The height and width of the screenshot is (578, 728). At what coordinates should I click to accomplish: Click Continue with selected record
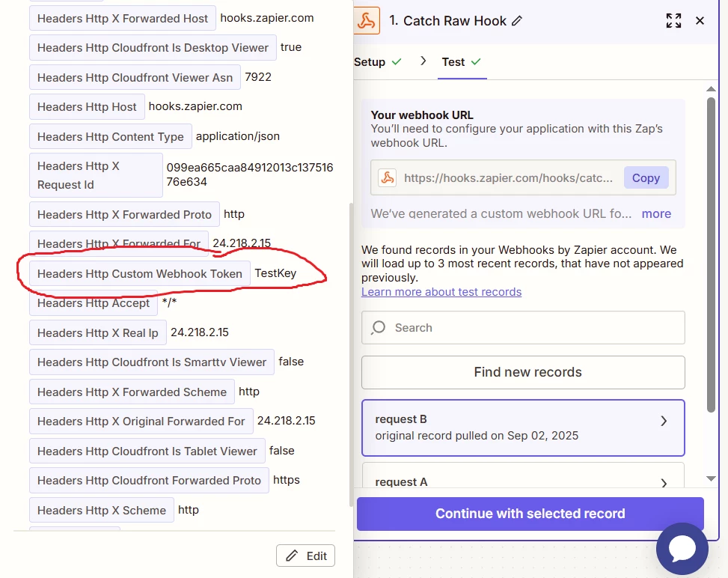click(x=530, y=514)
